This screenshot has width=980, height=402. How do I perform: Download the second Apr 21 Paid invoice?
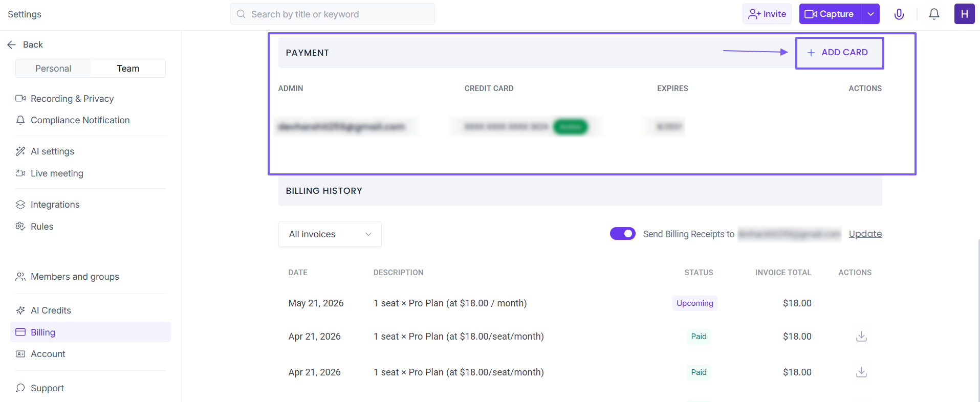pos(861,372)
